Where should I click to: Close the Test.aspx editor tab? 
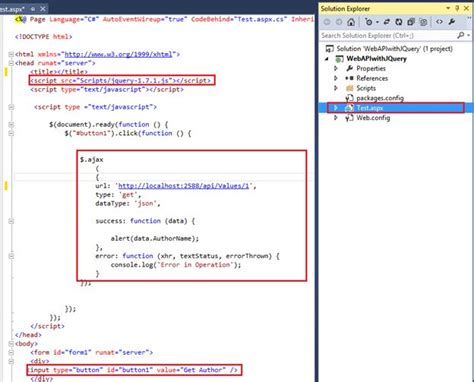click(x=43, y=9)
